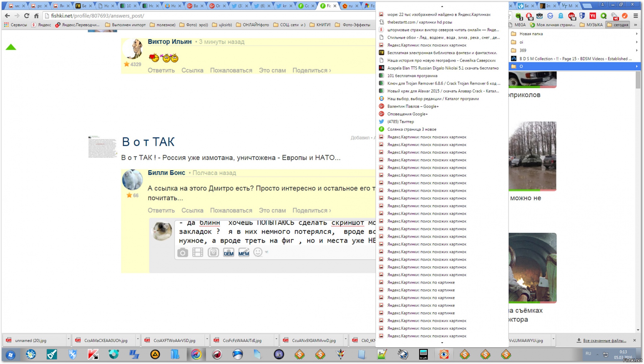Screen dimensions: 644x364
Task: Open the сегодня bookmarks folder
Action: 618,25
